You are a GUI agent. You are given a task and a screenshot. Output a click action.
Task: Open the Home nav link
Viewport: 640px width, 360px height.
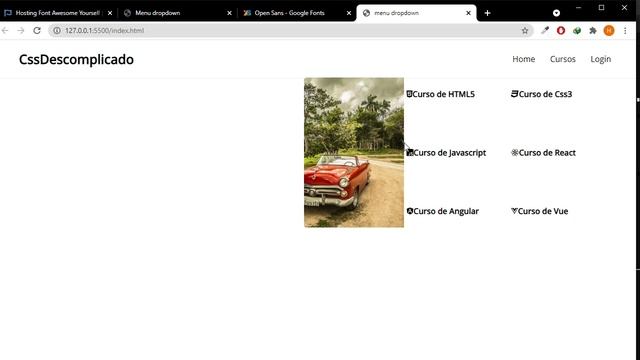coord(524,59)
